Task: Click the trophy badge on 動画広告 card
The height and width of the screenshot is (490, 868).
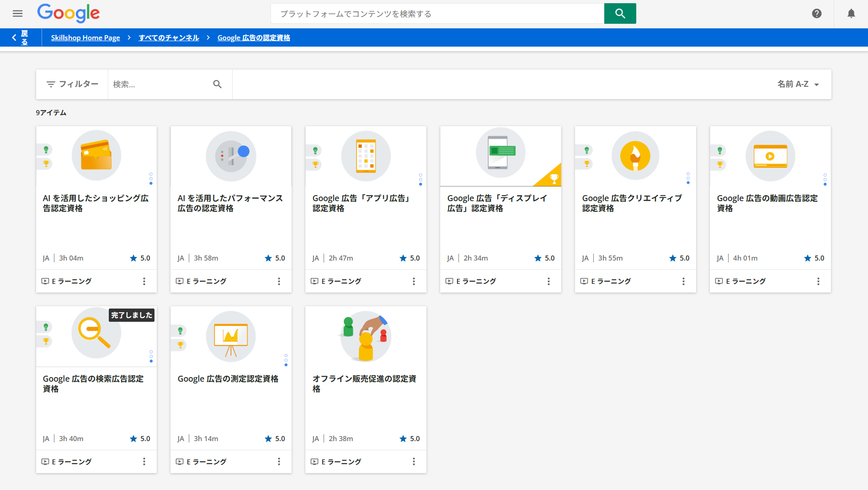Action: [720, 165]
